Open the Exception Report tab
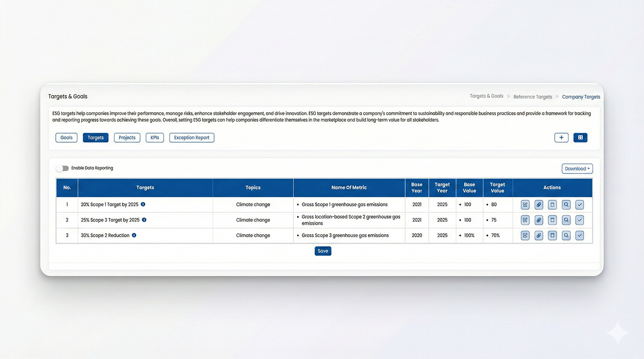 (191, 138)
